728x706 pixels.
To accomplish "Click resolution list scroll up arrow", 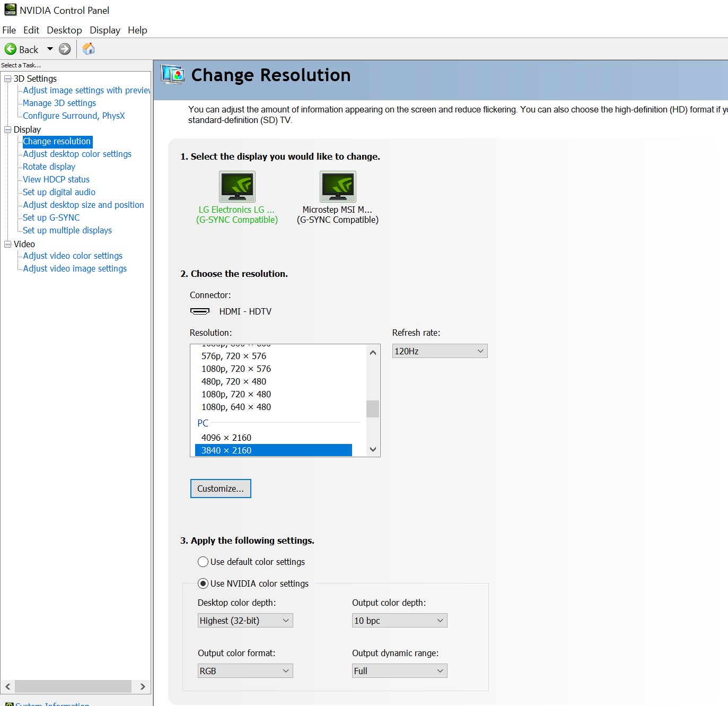I will click(373, 352).
